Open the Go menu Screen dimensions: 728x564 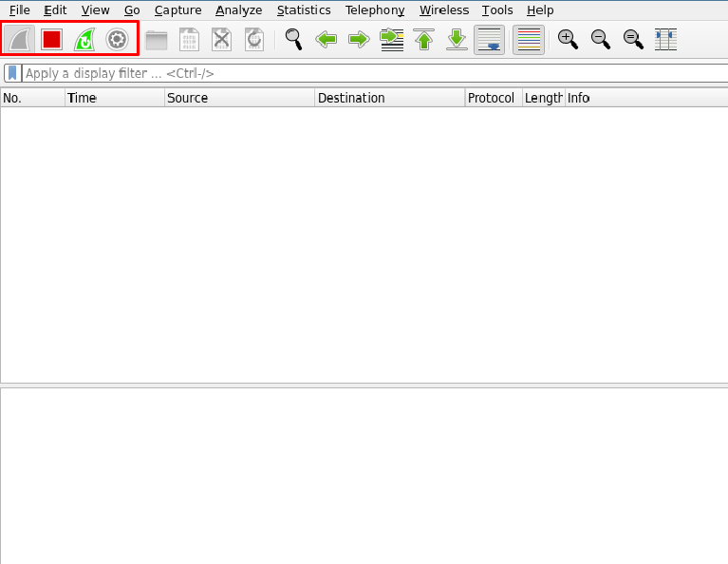(132, 9)
